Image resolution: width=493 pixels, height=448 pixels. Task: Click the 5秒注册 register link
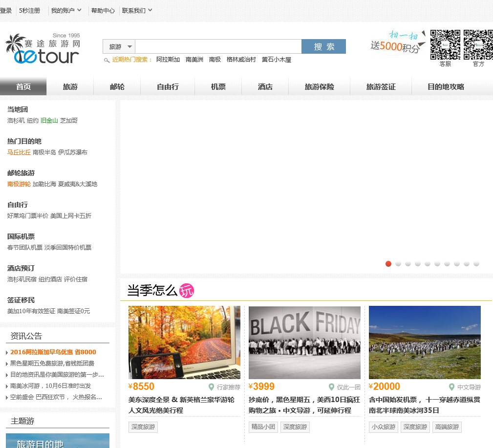(x=29, y=10)
